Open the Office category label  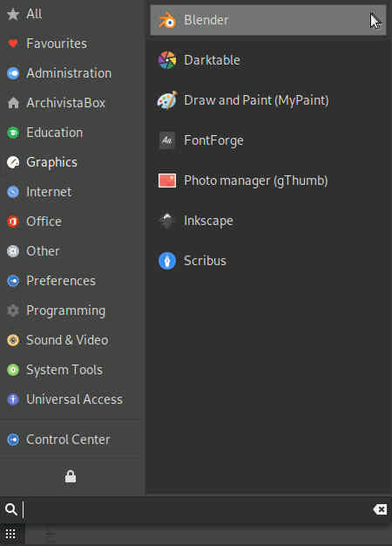click(x=44, y=222)
